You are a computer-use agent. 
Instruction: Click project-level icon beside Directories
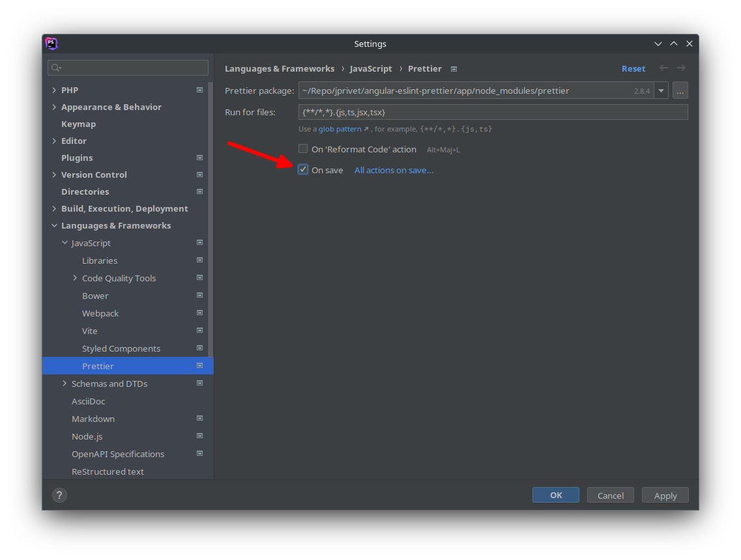tap(200, 191)
